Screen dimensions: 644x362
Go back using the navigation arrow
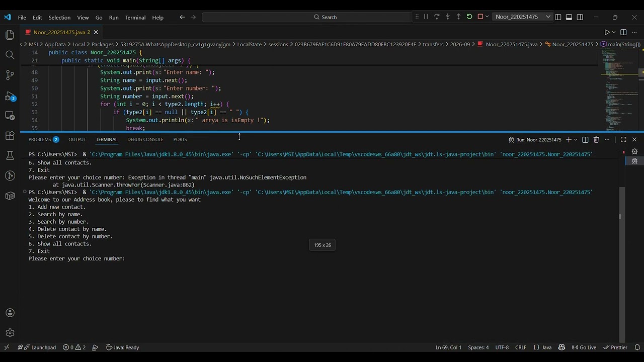(x=182, y=17)
